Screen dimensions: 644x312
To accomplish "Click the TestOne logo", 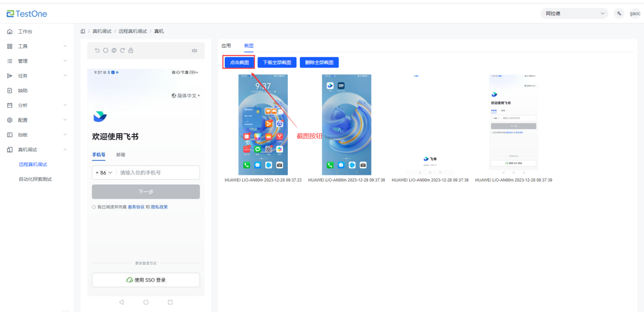I will point(27,14).
